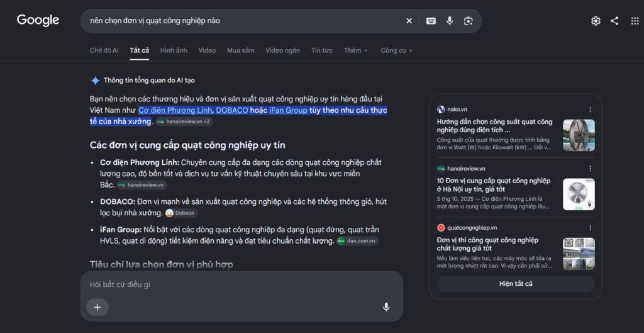Open the three-dot menu for nako.vn
The height and width of the screenshot is (333, 644).
coord(590,110)
